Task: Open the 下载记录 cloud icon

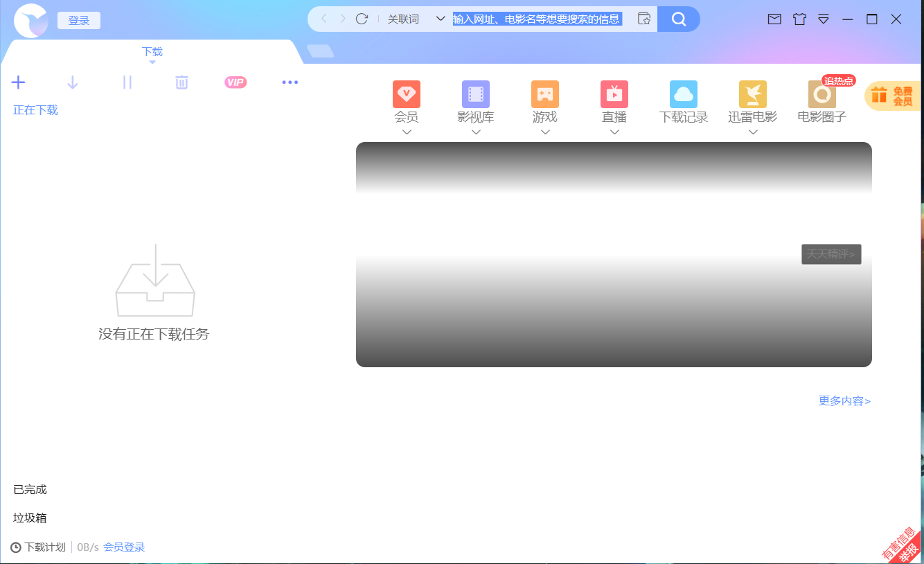Action: coord(683,94)
